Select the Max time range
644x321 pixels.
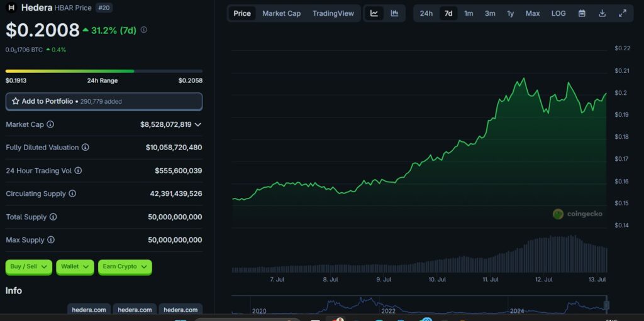(533, 13)
